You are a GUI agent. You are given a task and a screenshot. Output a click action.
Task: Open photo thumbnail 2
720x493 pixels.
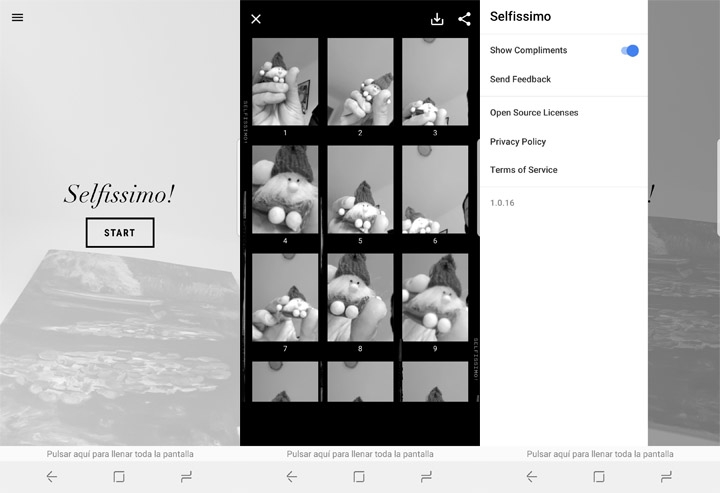[x=360, y=82]
